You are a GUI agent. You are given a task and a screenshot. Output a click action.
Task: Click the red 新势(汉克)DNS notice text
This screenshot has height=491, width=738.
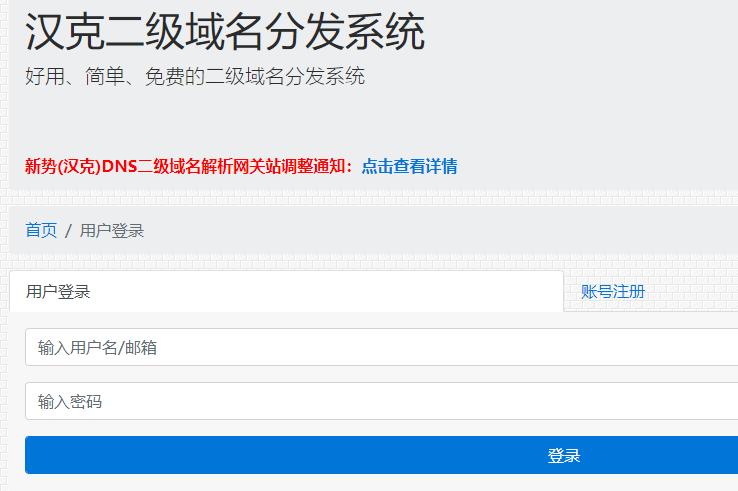[x=188, y=166]
